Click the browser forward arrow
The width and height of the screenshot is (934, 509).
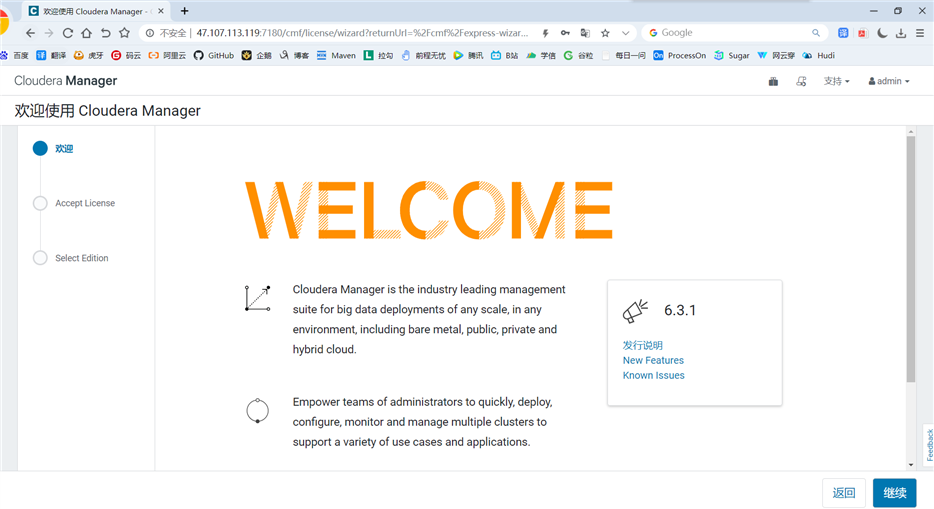(x=49, y=33)
